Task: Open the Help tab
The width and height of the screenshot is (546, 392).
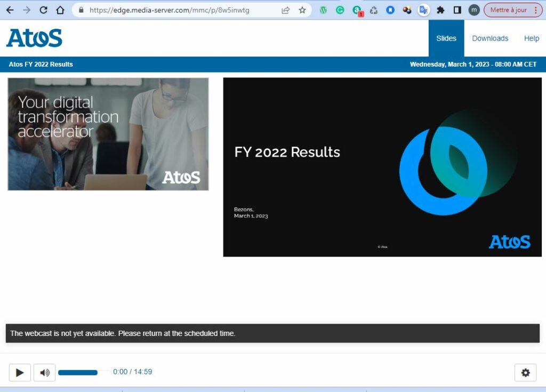Action: tap(532, 38)
